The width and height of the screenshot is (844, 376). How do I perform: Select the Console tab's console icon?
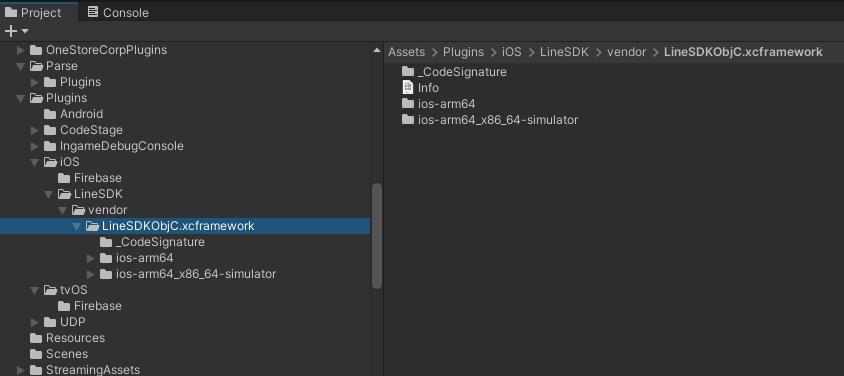coord(93,12)
